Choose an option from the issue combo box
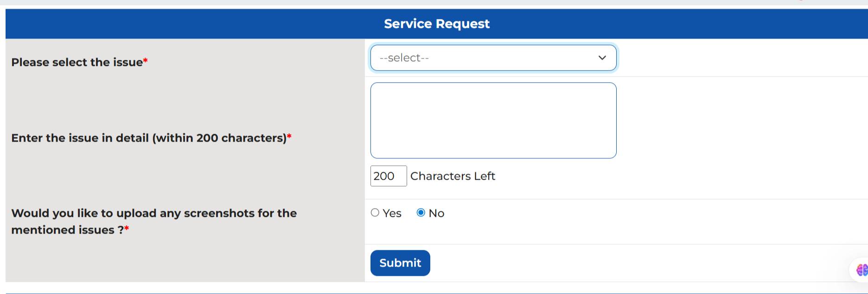This screenshot has width=868, height=294. coord(493,58)
